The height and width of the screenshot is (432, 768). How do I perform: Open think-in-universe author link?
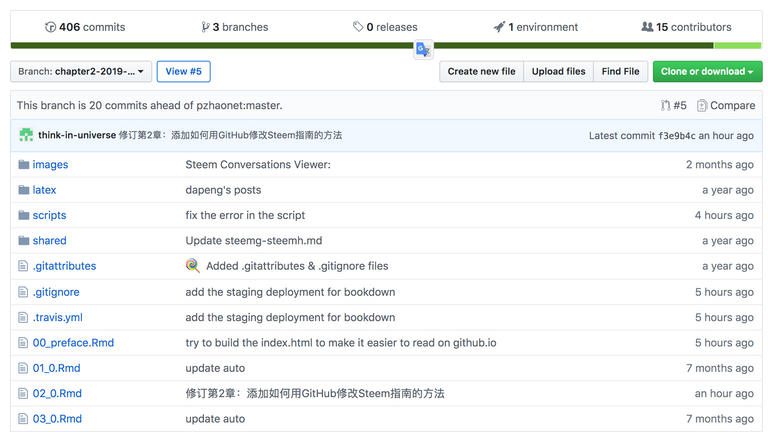[x=77, y=135]
